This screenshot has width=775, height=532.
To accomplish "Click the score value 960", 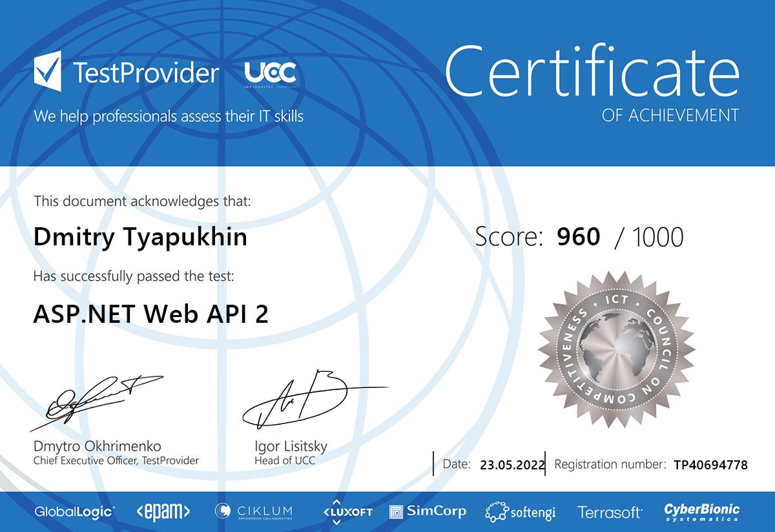I will tap(578, 237).
